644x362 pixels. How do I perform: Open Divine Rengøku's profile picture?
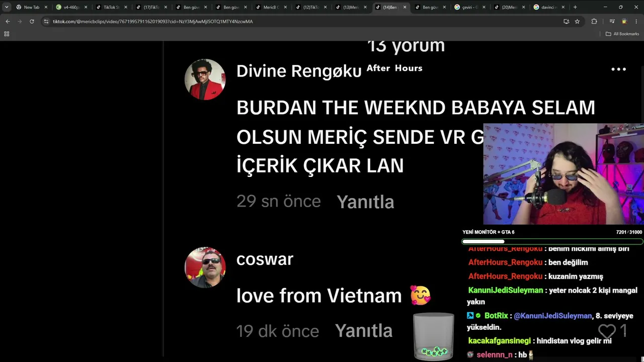point(205,79)
